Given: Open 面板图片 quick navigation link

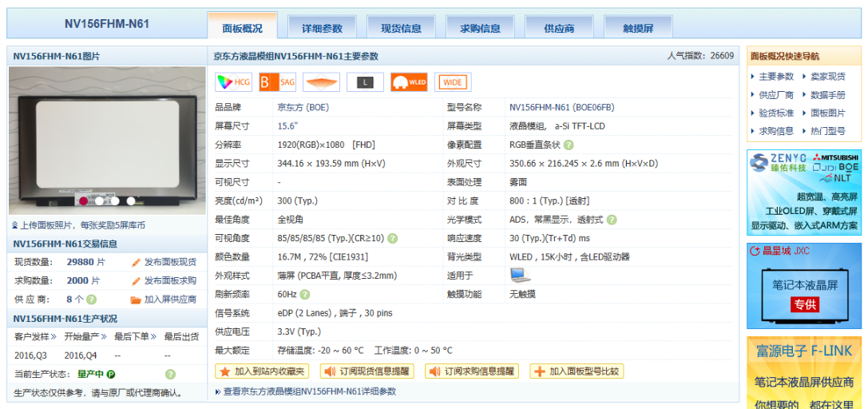Looking at the screenshot, I should point(828,113).
